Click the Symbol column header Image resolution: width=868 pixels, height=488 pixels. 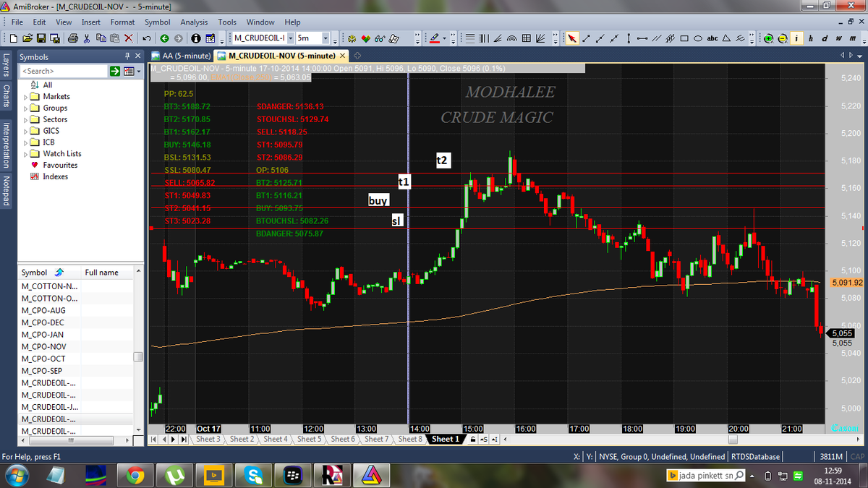[x=49, y=273]
